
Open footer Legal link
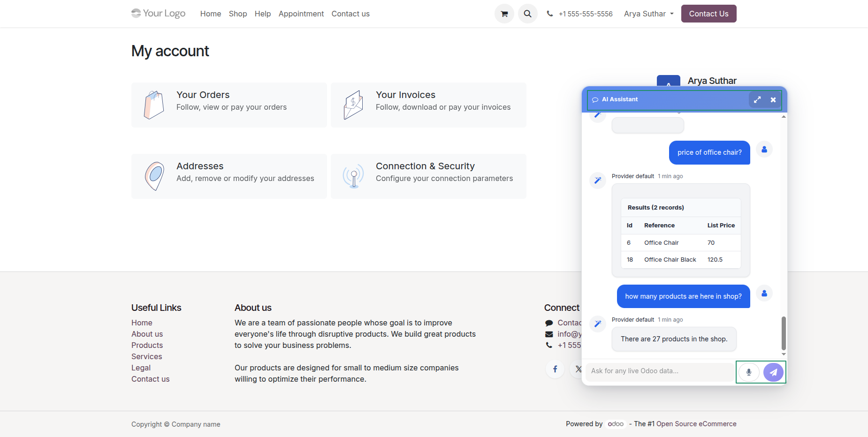[x=141, y=368]
